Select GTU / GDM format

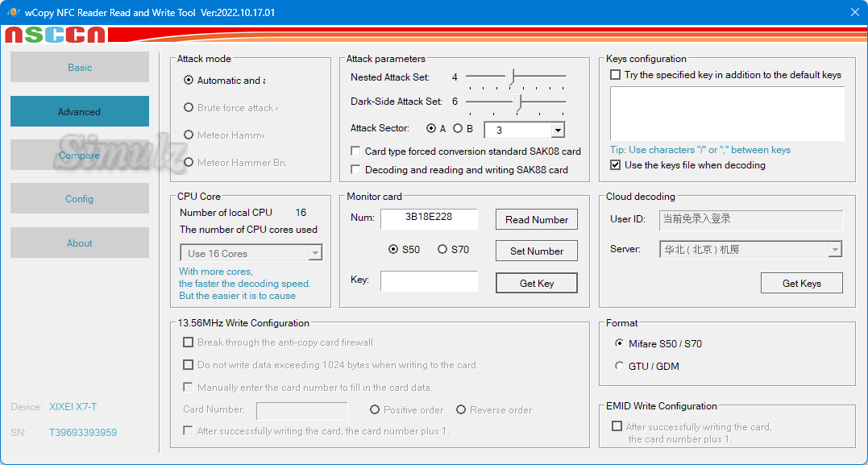coord(620,366)
